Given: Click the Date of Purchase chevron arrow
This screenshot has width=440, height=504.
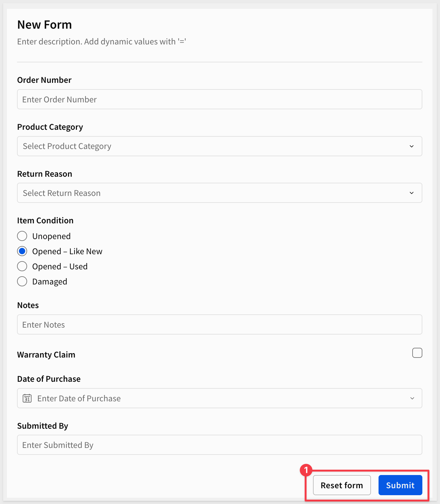Looking at the screenshot, I should tap(412, 398).
